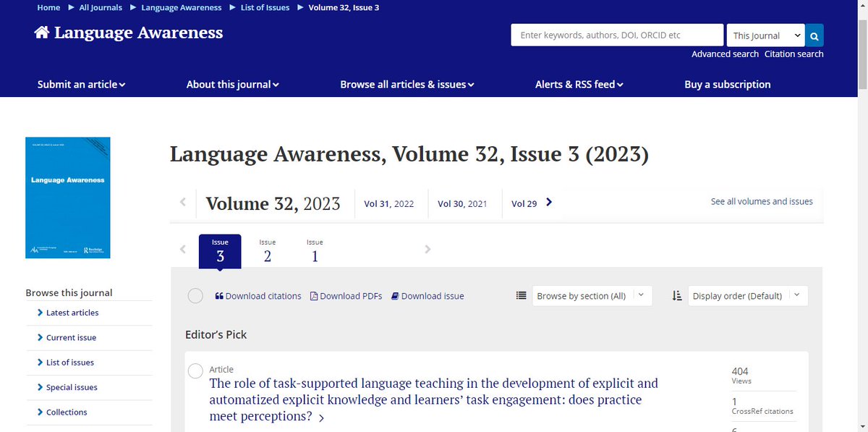
Task: Select the Issue 2 tab
Action: (x=268, y=251)
